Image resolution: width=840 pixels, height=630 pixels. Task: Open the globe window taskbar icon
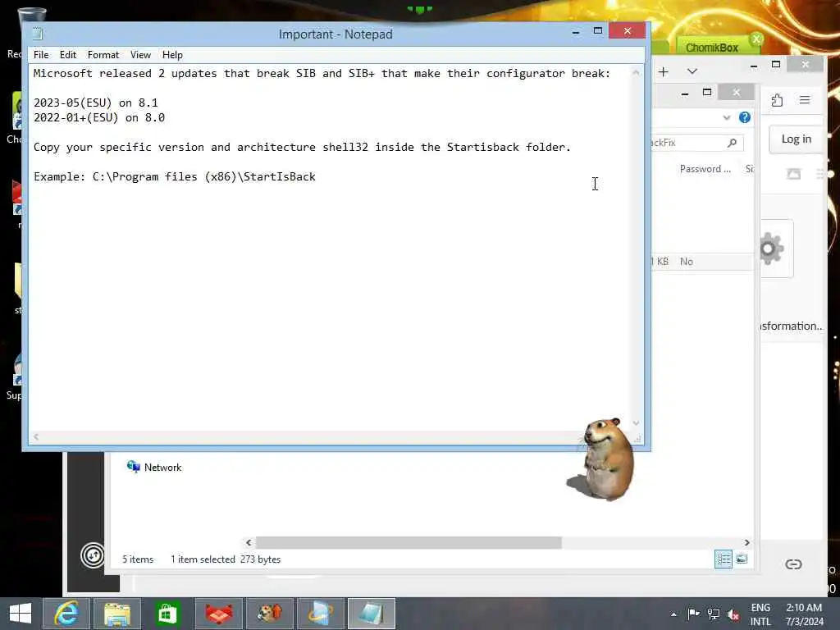321,614
